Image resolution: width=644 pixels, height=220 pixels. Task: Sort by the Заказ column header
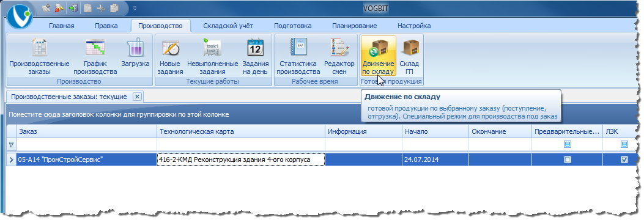coord(87,132)
